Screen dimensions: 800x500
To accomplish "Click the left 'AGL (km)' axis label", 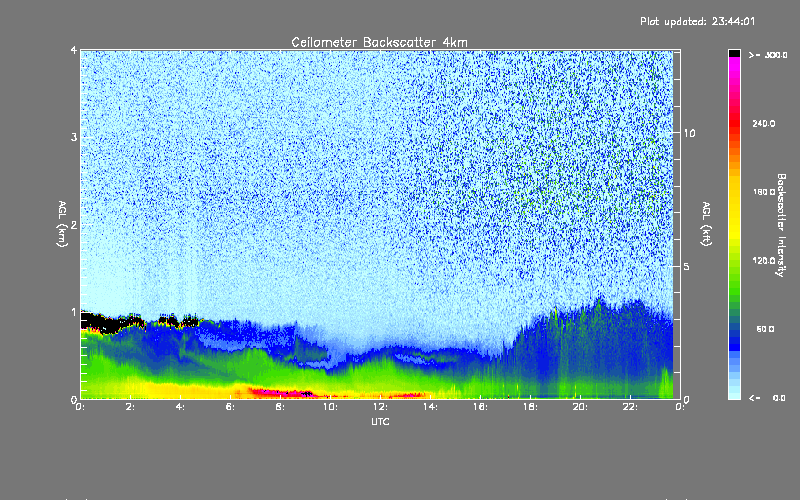I will pyautogui.click(x=62, y=224).
